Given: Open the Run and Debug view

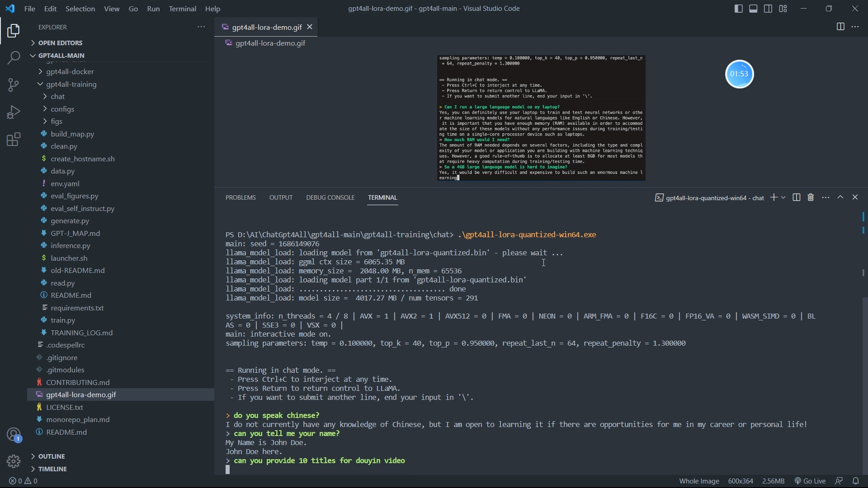Looking at the screenshot, I should pyautogui.click(x=14, y=112).
